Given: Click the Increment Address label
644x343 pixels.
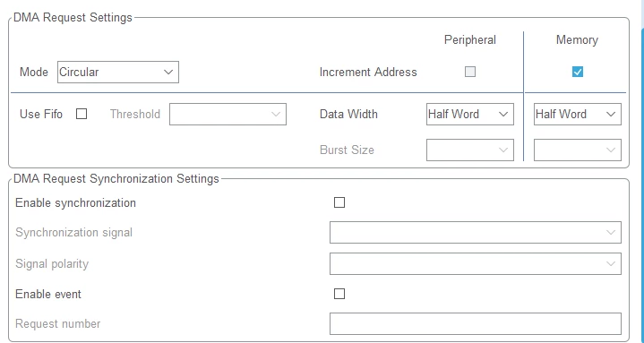Looking at the screenshot, I should [368, 72].
